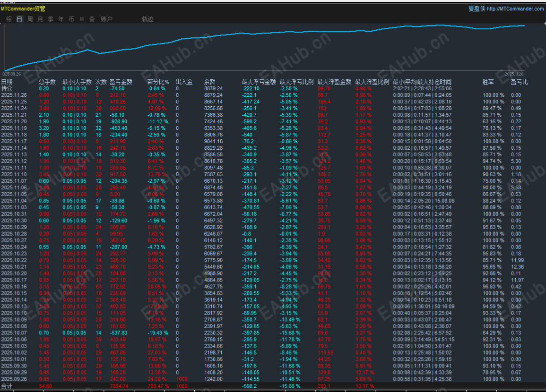
Task: Select the 年 (yearly) tab
Action: (x=61, y=19)
